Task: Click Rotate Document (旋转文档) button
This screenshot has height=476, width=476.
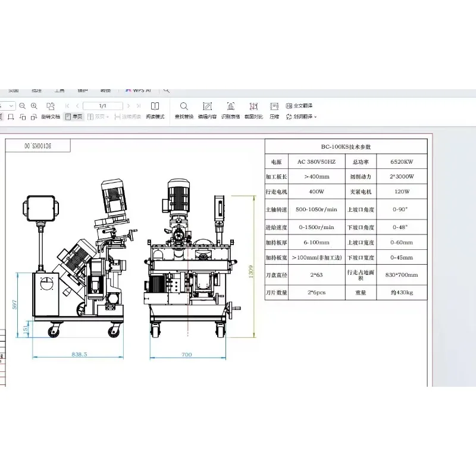Action: (x=51, y=117)
